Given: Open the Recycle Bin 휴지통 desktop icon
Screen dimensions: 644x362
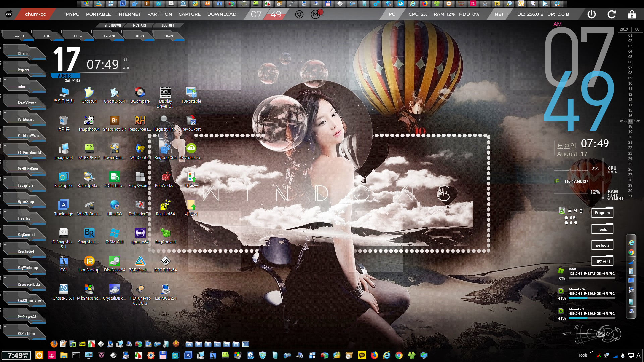Looking at the screenshot, I should (63, 123).
